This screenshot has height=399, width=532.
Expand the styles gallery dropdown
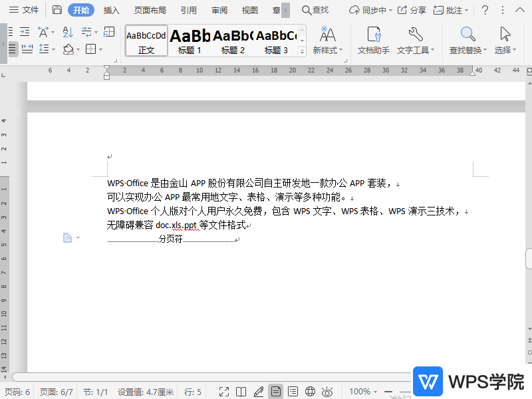click(x=302, y=51)
